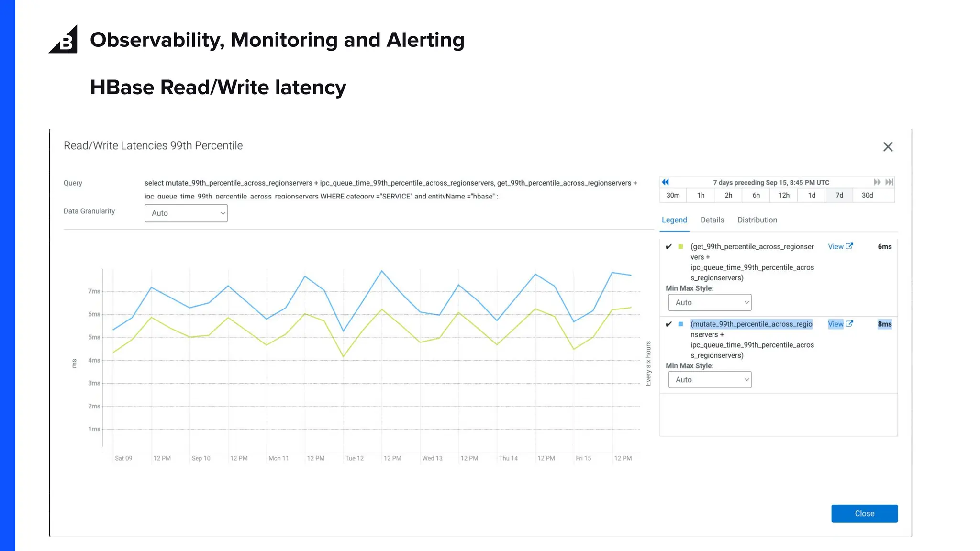This screenshot has height=551, width=980.
Task: Toggle checkmark for get_99th_percentile series
Action: (669, 247)
